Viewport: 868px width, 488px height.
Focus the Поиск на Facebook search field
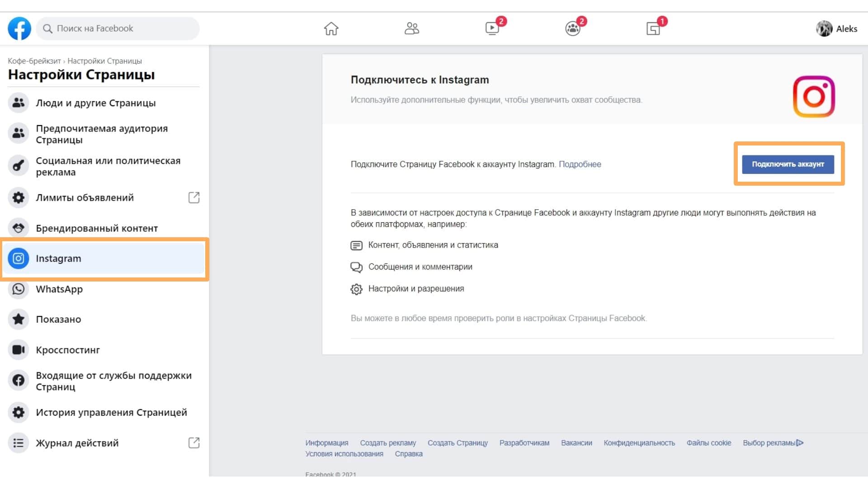click(x=118, y=28)
